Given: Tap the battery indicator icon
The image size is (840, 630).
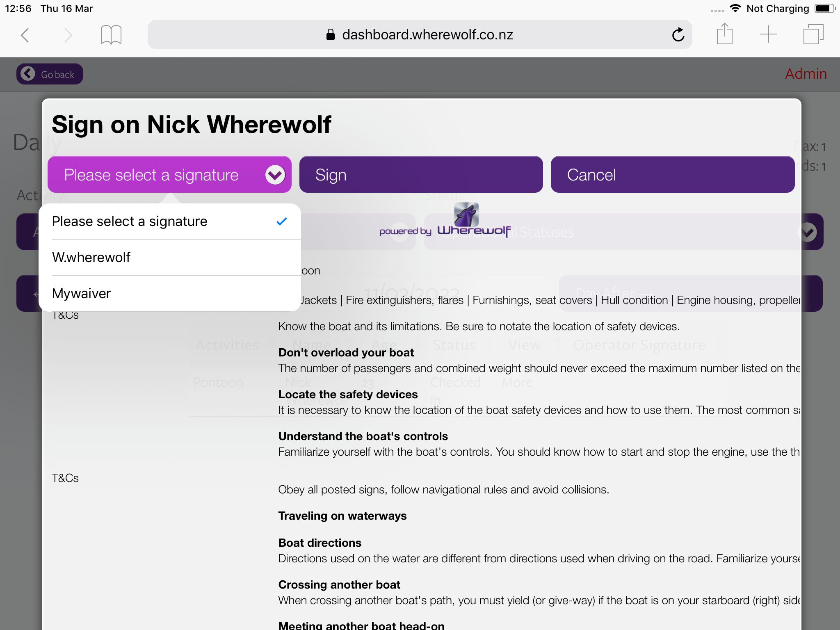Looking at the screenshot, I should tap(825, 8).
